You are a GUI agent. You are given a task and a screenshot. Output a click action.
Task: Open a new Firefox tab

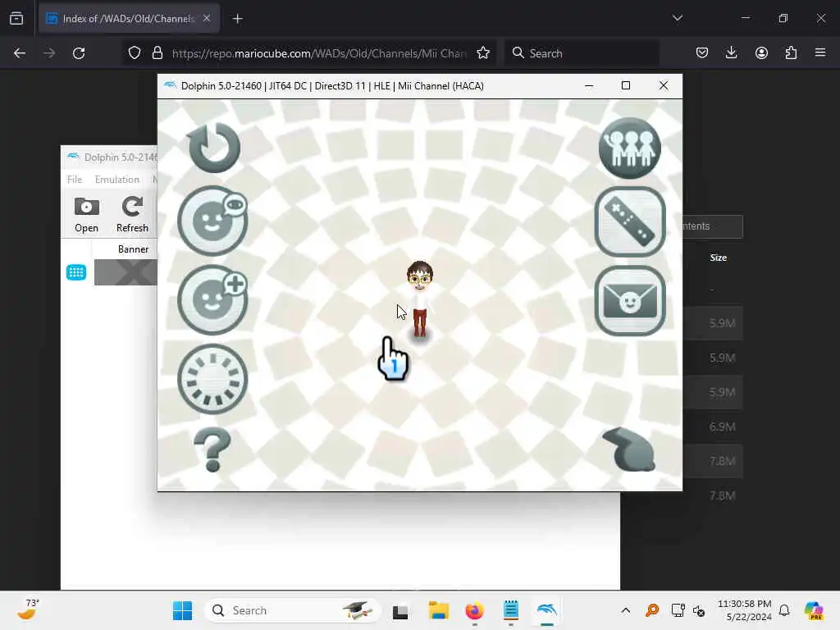click(x=237, y=19)
